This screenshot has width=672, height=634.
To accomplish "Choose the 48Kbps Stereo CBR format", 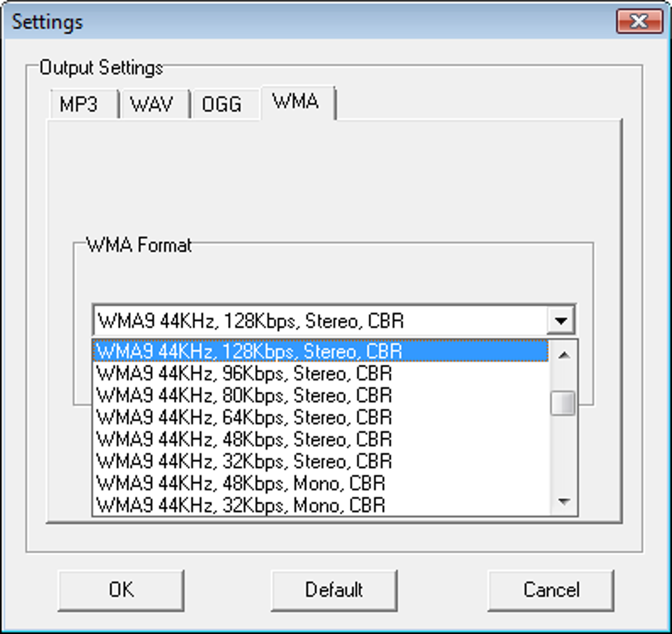I will (320, 439).
